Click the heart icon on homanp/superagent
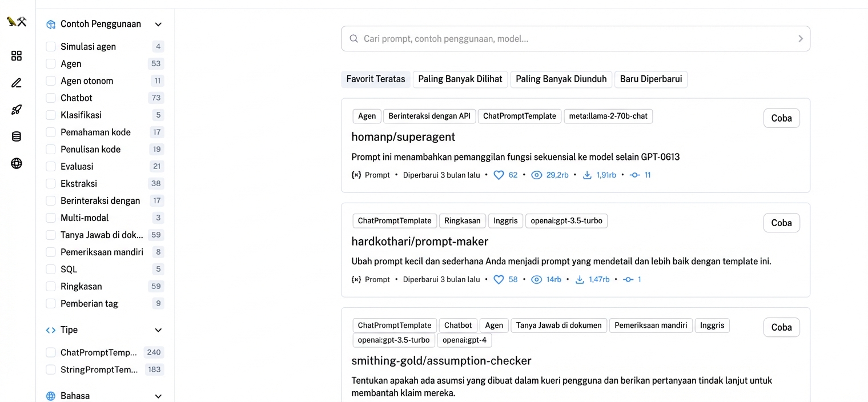 (499, 175)
